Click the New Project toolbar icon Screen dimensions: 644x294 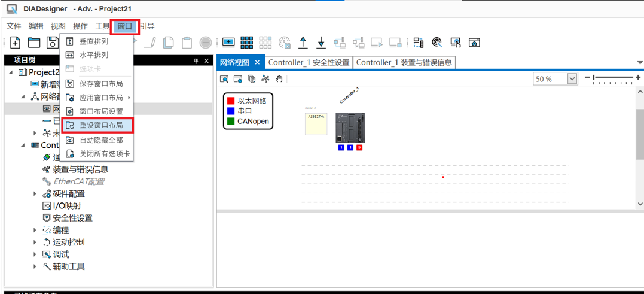[16, 43]
